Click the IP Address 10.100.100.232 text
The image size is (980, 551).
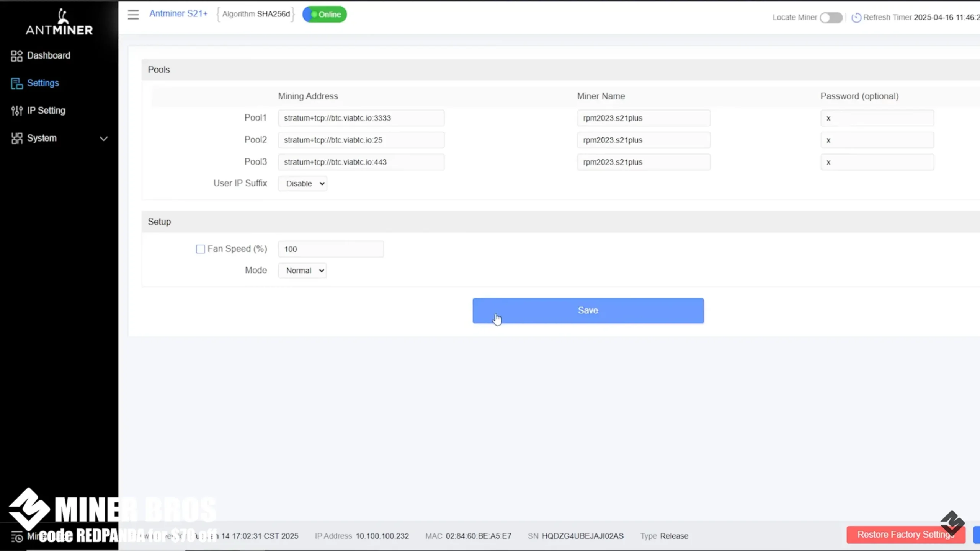point(362,536)
